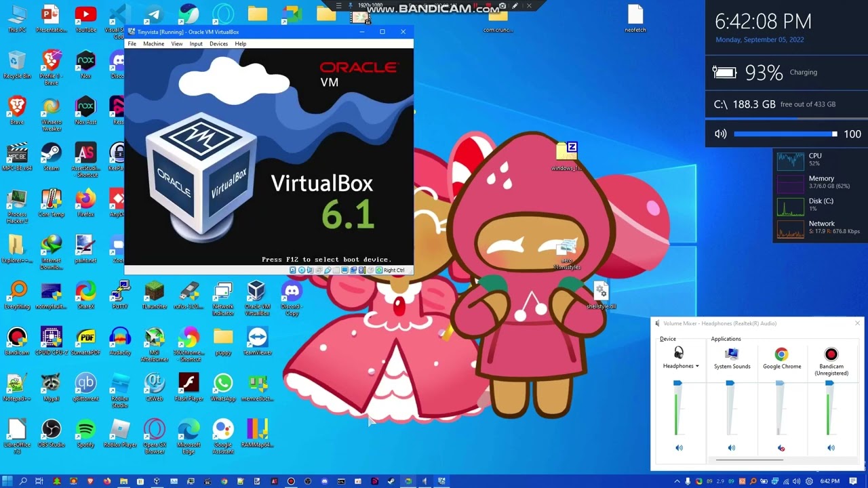The width and height of the screenshot is (868, 488).
Task: Select the Nox desktop icon
Action: tap(85, 64)
